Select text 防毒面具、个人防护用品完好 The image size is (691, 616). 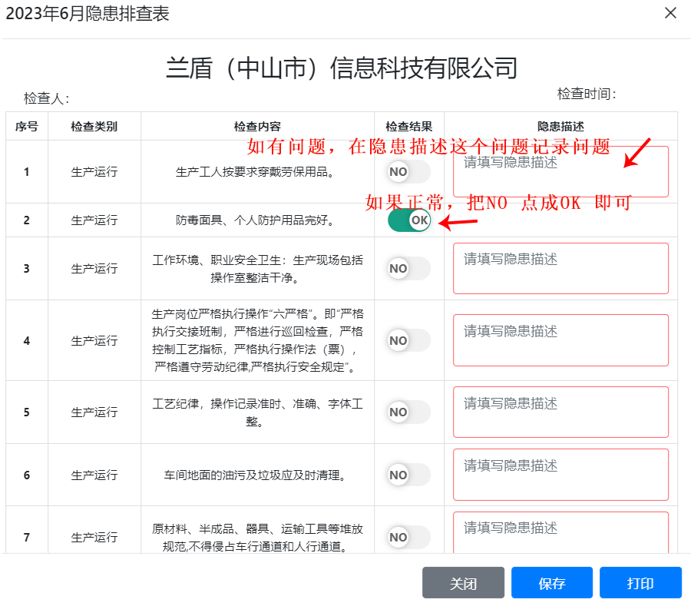(254, 220)
